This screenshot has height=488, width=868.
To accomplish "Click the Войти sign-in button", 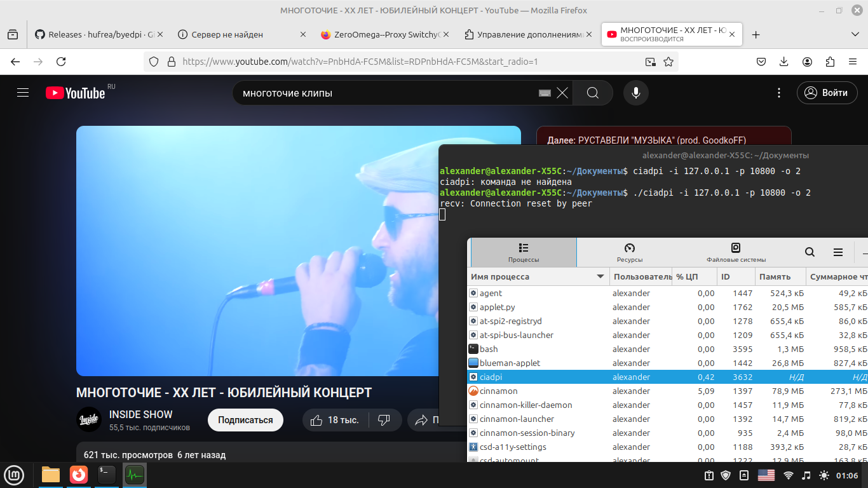I will click(x=827, y=93).
